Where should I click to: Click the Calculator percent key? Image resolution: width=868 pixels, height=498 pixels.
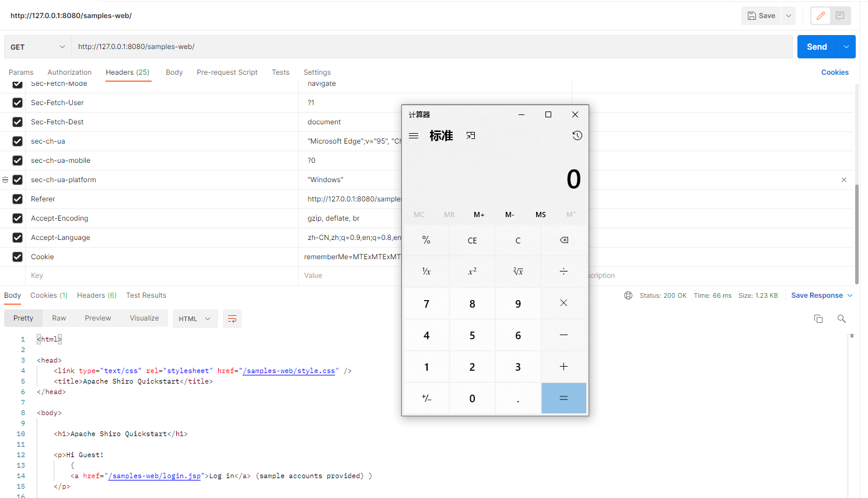point(426,241)
